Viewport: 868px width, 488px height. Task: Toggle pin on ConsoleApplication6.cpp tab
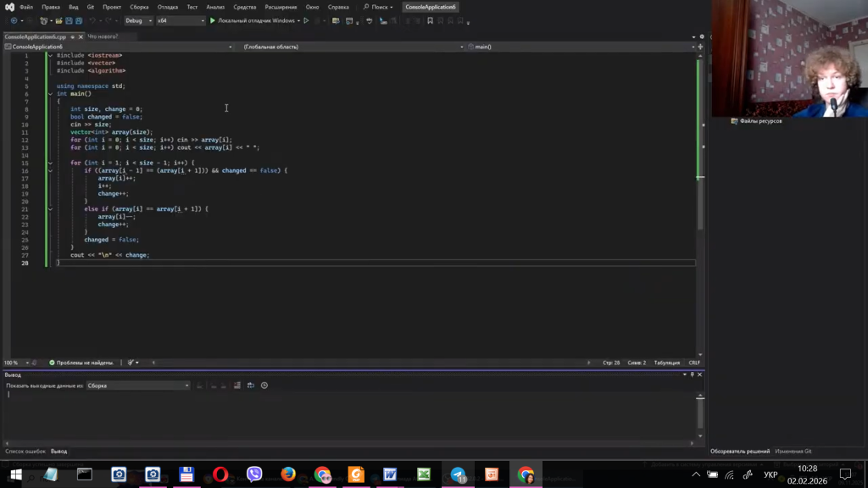(72, 36)
